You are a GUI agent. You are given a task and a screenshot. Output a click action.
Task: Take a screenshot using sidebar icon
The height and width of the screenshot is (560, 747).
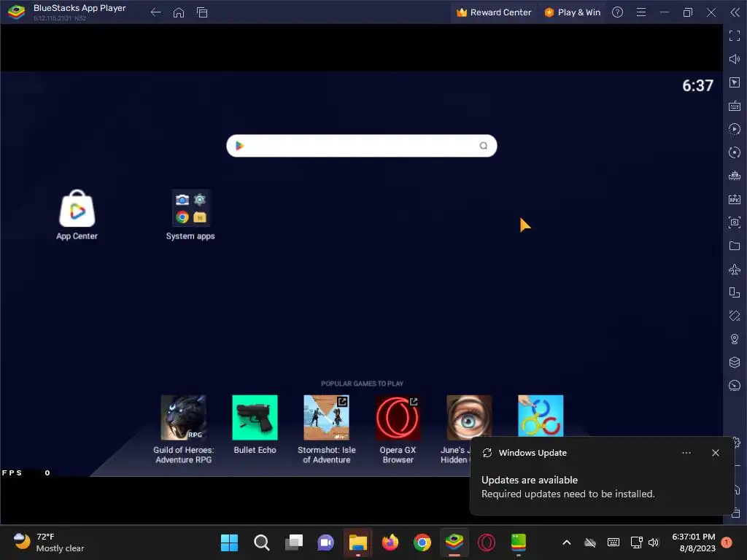pos(735,222)
